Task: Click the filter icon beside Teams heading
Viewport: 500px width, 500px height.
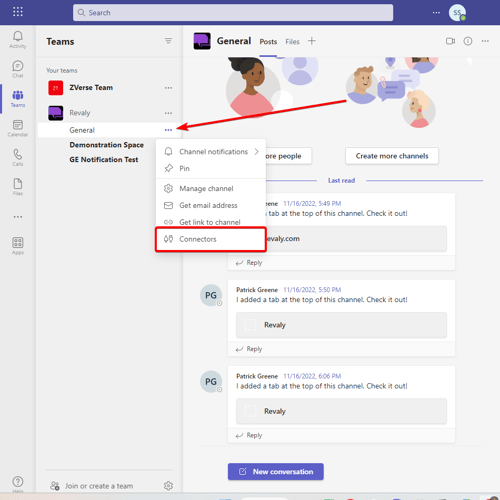Action: pos(168,41)
